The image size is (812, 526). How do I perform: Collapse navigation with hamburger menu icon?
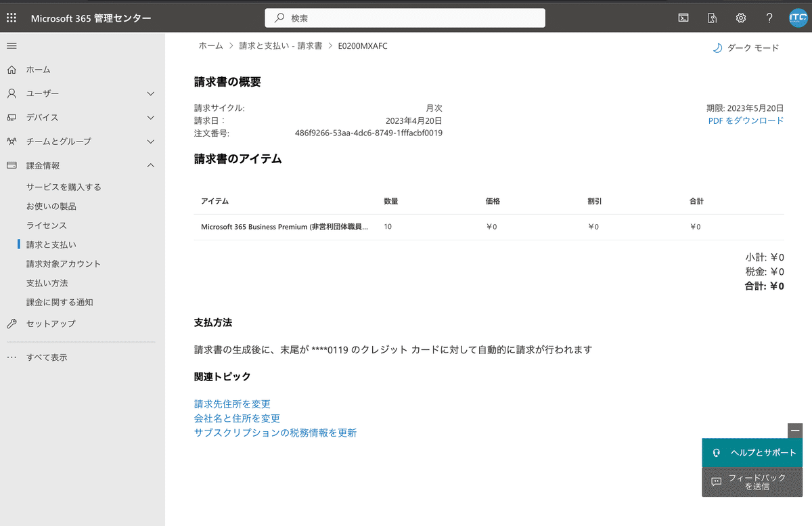pos(12,45)
